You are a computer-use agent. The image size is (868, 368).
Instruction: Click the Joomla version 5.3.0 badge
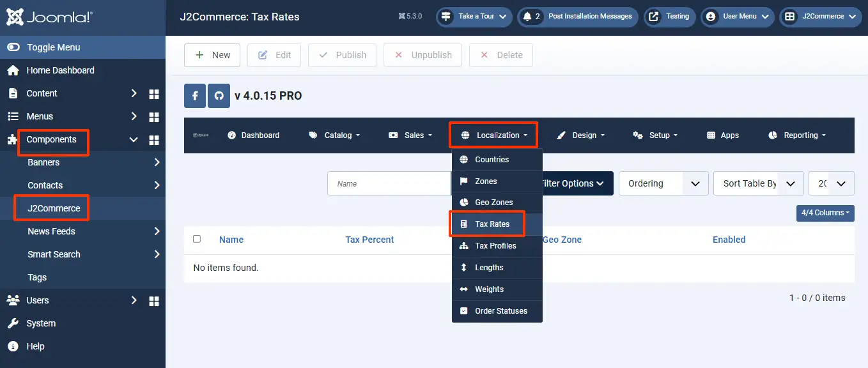point(410,17)
